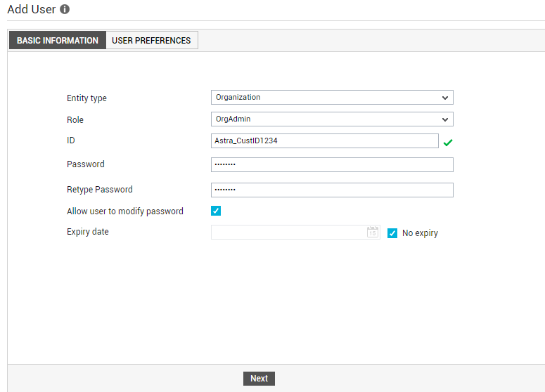The image size is (545, 392).
Task: Click the info icon beside Add User
Action: tap(65, 9)
